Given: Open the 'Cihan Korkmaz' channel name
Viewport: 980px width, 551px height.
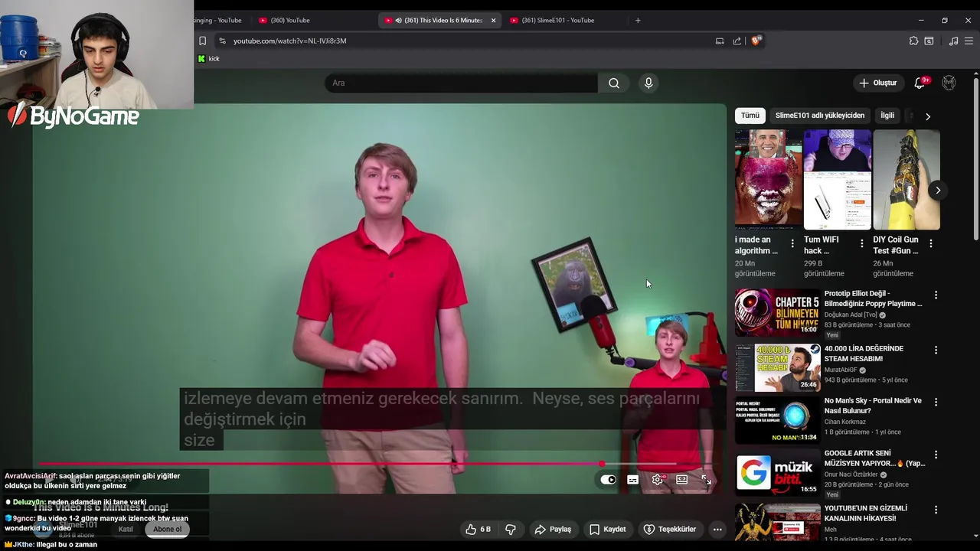Looking at the screenshot, I should (x=847, y=422).
